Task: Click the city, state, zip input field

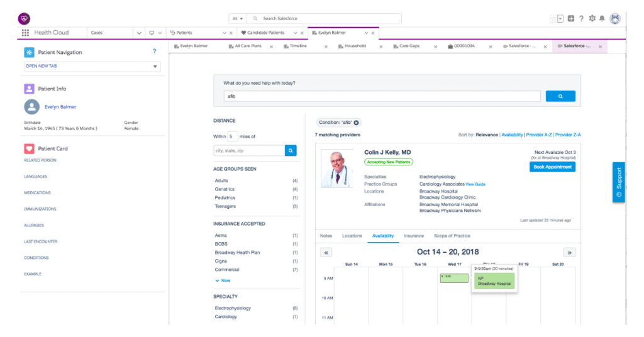Action: click(x=249, y=151)
